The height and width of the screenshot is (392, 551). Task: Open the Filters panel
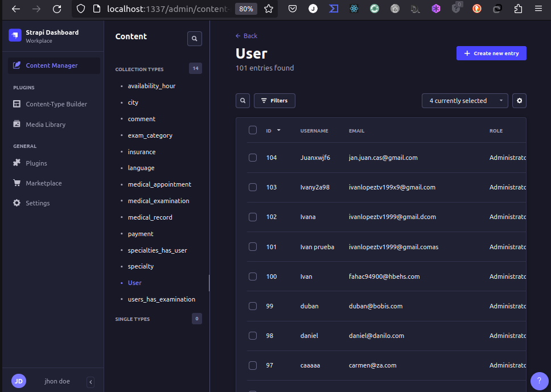click(x=274, y=100)
